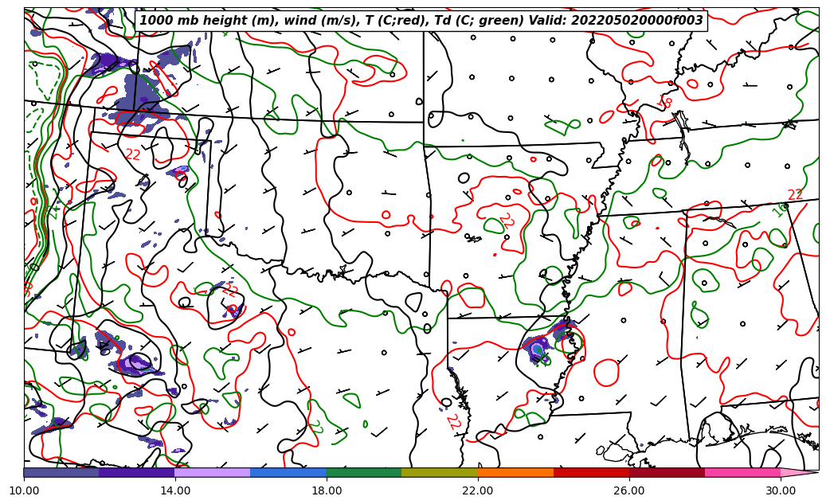Pick the light lavender 14–16 colorbar segment

213,472
